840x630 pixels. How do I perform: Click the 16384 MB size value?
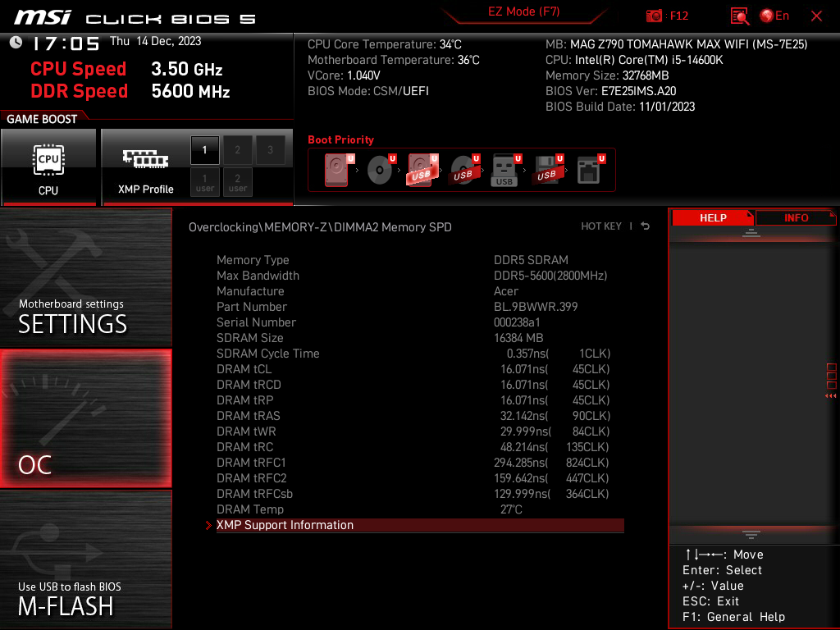(518, 338)
